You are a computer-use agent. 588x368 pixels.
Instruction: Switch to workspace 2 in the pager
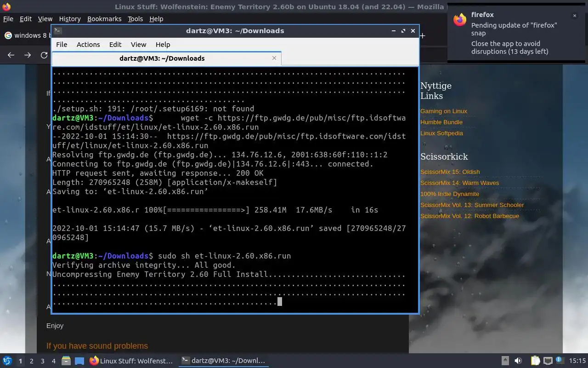tap(31, 361)
